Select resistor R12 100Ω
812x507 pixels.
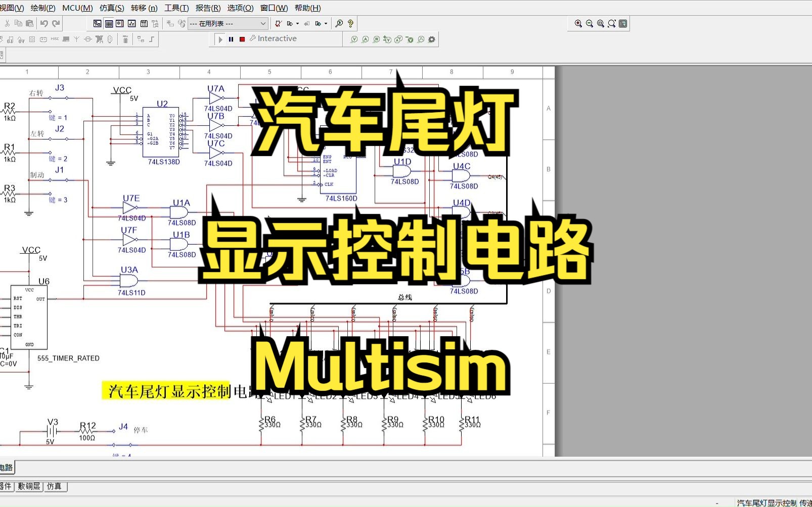coord(87,431)
